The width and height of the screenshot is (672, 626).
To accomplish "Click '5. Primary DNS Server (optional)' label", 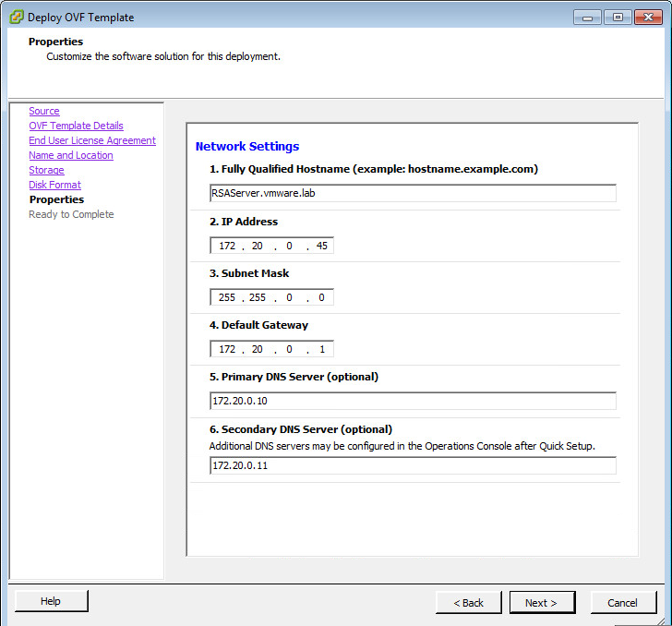I will pyautogui.click(x=294, y=377).
